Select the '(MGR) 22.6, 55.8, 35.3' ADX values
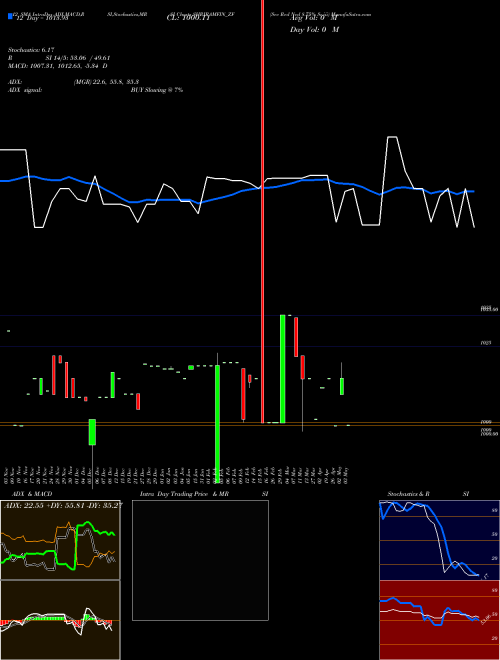Image resolution: width=500 pixels, height=660 pixels. click(x=106, y=82)
